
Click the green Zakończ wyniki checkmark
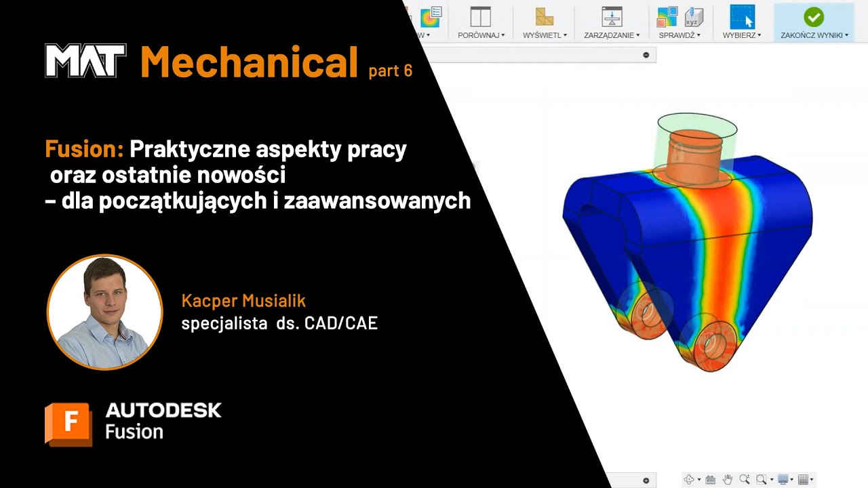pyautogui.click(x=814, y=17)
